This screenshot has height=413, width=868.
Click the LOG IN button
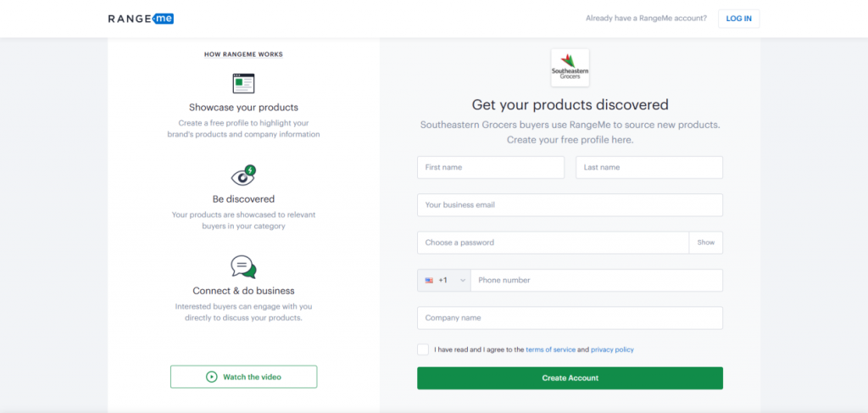click(739, 19)
